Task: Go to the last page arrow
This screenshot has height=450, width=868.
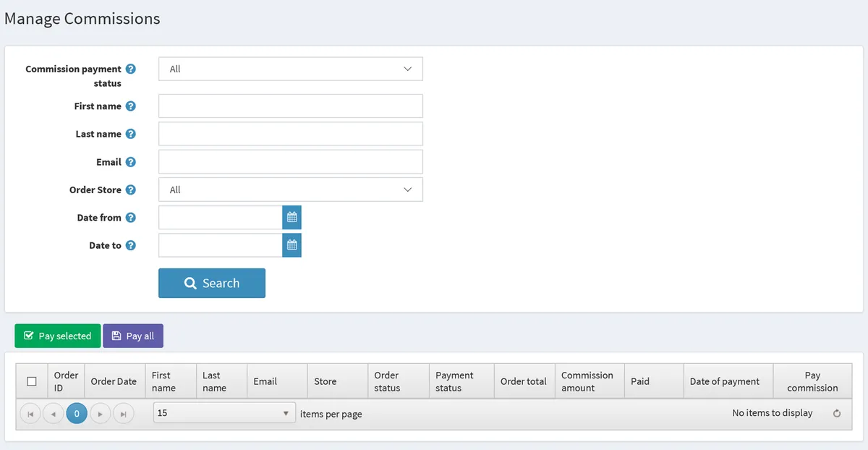Action: click(x=124, y=414)
